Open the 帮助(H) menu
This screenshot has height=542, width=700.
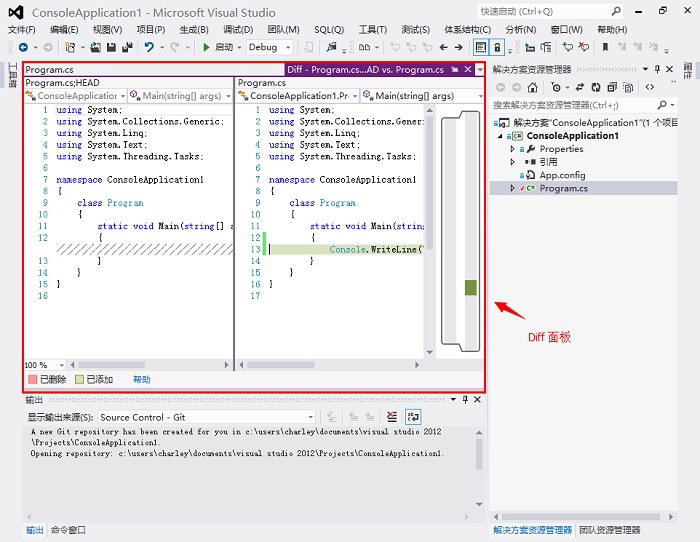(612, 29)
